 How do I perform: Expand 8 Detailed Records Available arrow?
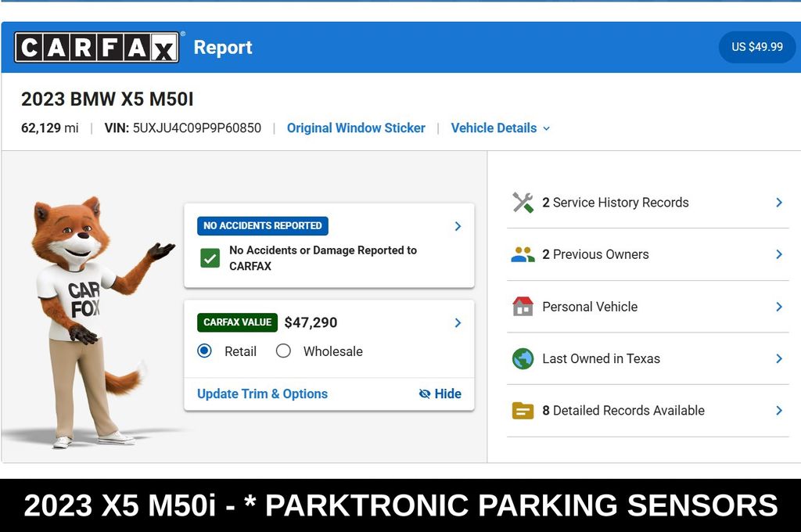(x=779, y=411)
